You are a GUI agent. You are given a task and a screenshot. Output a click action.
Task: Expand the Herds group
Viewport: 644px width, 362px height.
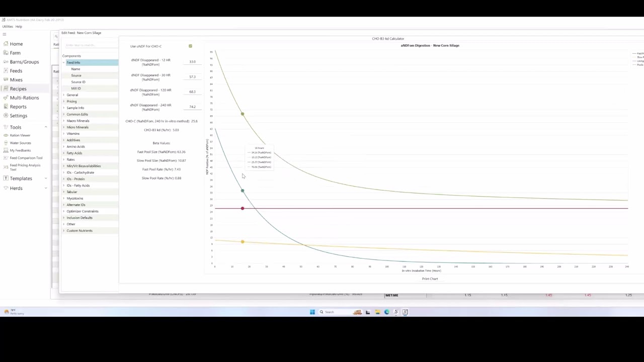point(46,188)
